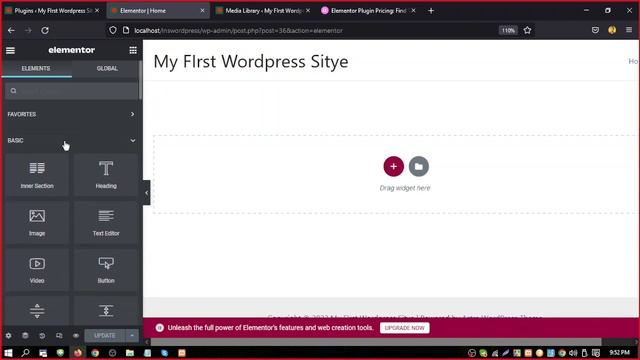Open a new browser tab
The width and height of the screenshot is (640, 360).
(431, 11)
